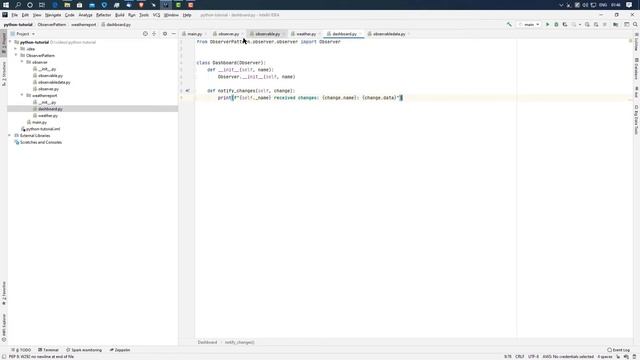
Task: Run with coverage icon in toolbar
Action: [565, 24]
